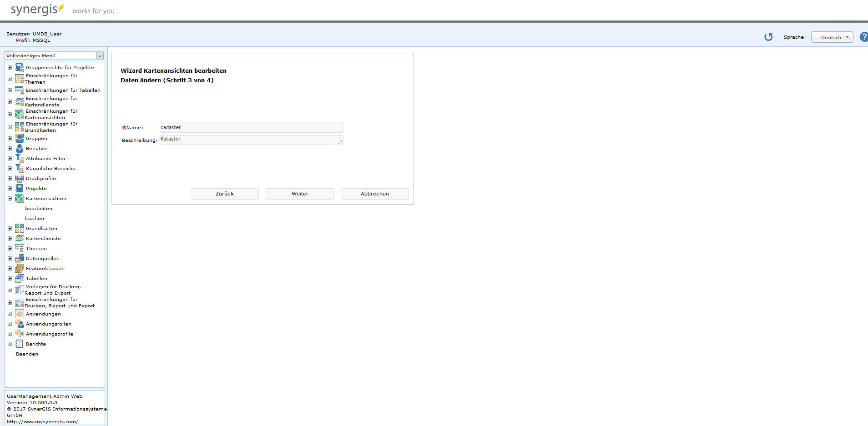Expand the Anwendungen tree node

pyautogui.click(x=10, y=314)
